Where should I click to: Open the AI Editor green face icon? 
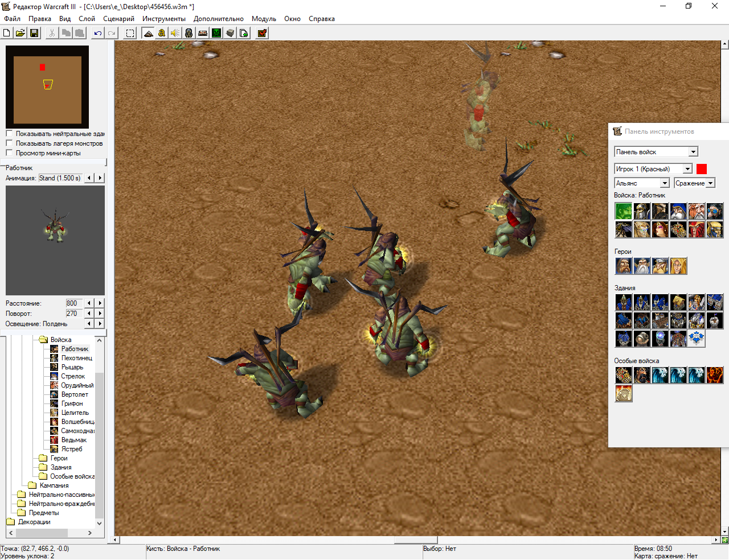click(216, 33)
